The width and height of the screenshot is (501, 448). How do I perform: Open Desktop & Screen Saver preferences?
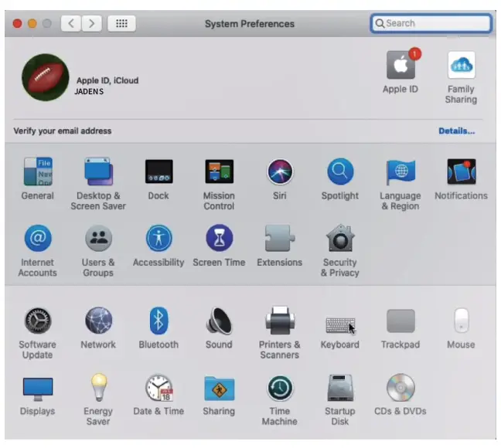(x=98, y=171)
